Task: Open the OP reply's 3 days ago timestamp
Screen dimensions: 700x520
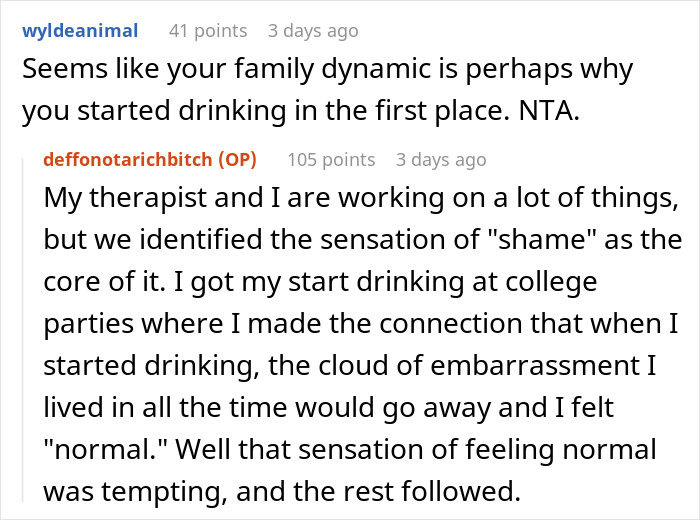Action: pyautogui.click(x=441, y=160)
